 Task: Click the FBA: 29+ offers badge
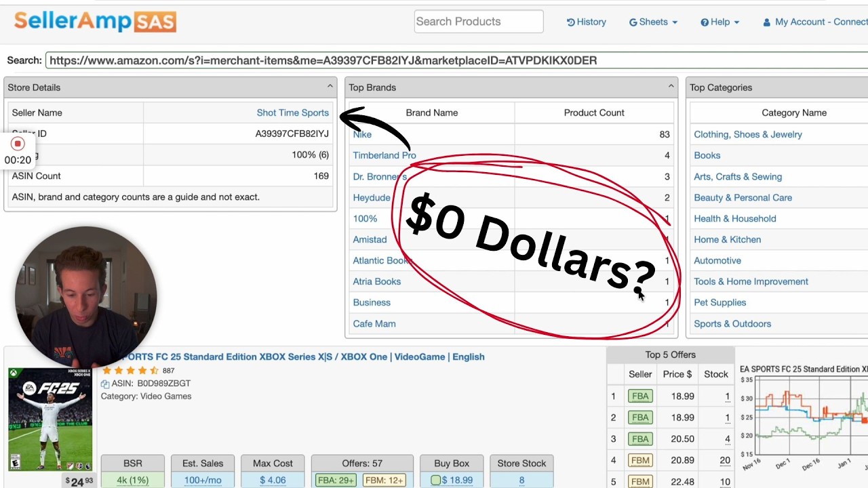[336, 481]
